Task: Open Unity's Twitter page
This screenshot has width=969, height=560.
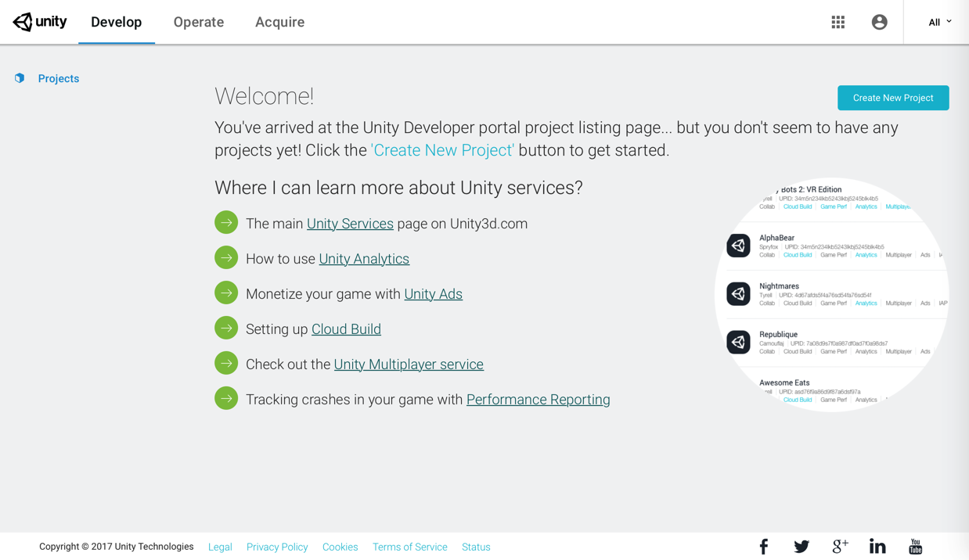Action: [801, 547]
